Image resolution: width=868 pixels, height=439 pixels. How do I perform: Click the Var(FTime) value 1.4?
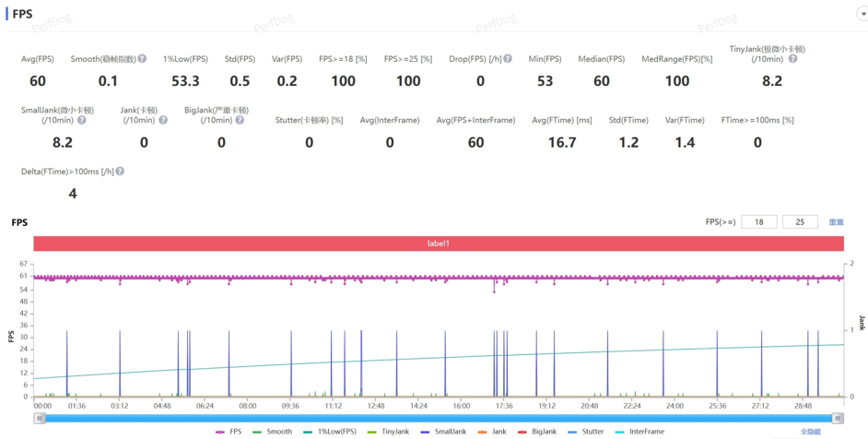(685, 143)
